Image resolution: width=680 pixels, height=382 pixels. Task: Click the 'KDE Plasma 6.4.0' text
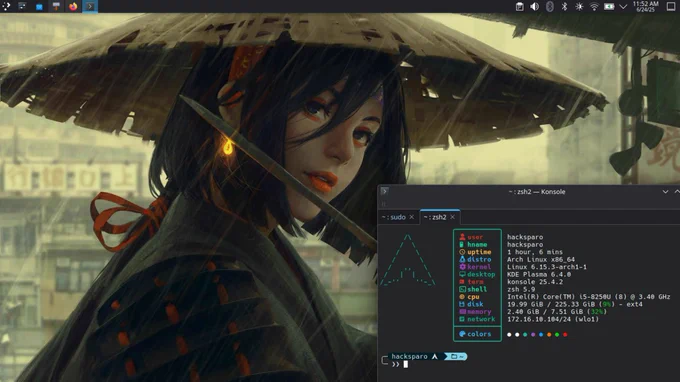[539, 274]
